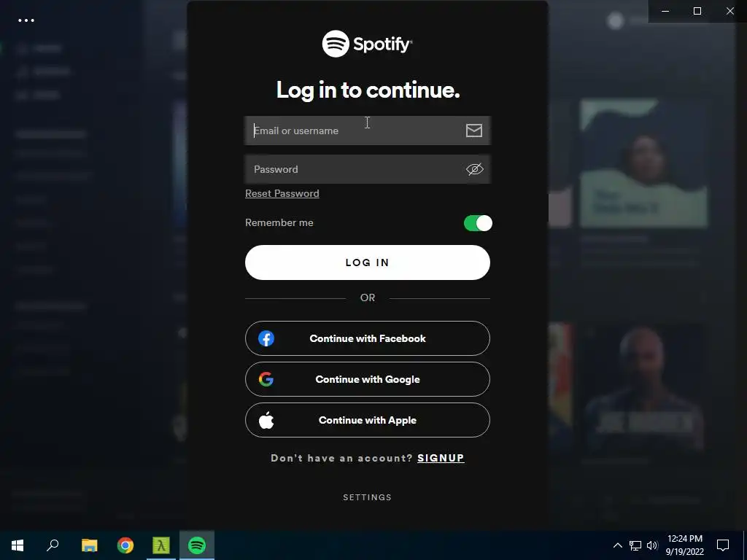Open the notification center icon
The height and width of the screenshot is (560, 747).
click(x=723, y=545)
